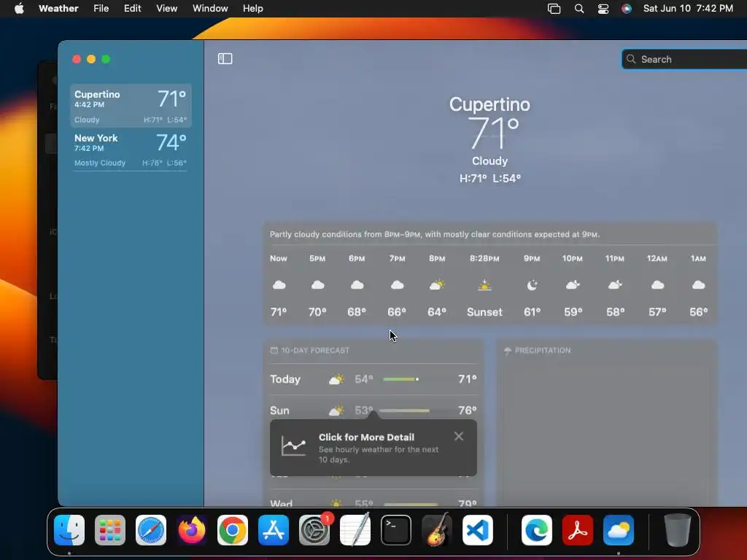Open the Trash from the Dock
The image size is (747, 560).
tap(677, 530)
